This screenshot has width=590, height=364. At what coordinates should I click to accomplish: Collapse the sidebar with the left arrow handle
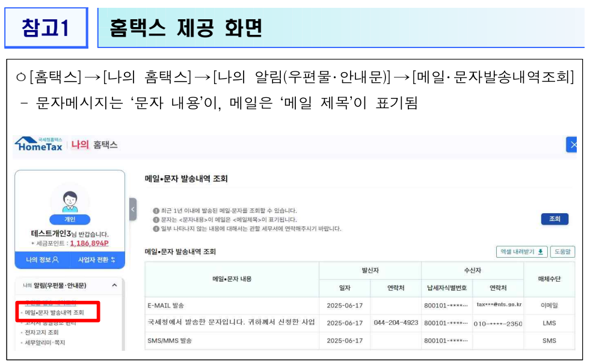133,209
